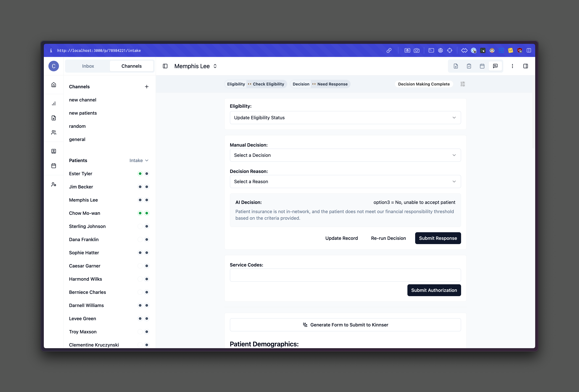Open the three-dot menu in the top toolbar
Image resolution: width=579 pixels, height=392 pixels.
tap(512, 66)
